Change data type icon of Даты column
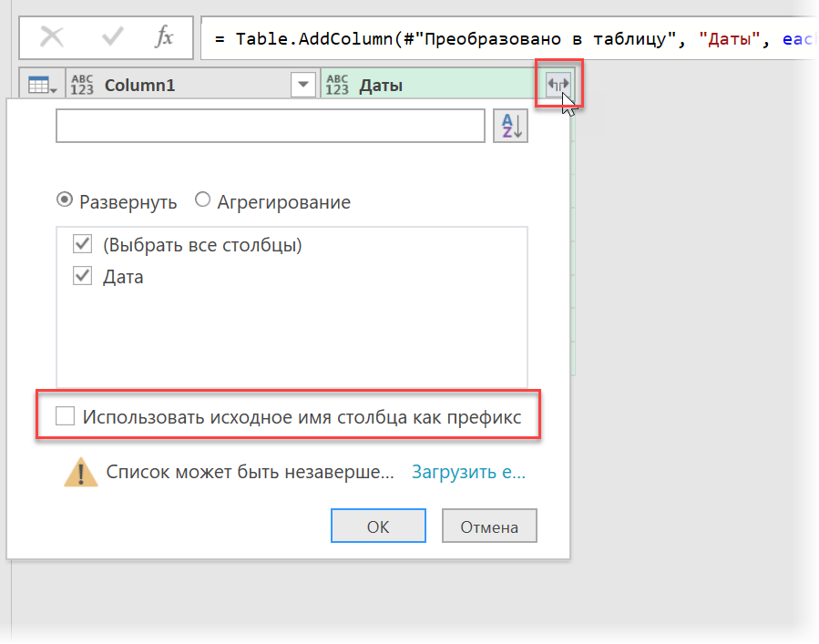 pyautogui.click(x=337, y=85)
